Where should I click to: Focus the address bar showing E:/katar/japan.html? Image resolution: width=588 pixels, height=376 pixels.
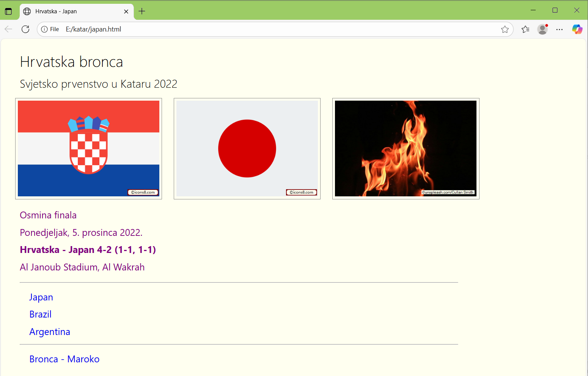pyautogui.click(x=275, y=29)
